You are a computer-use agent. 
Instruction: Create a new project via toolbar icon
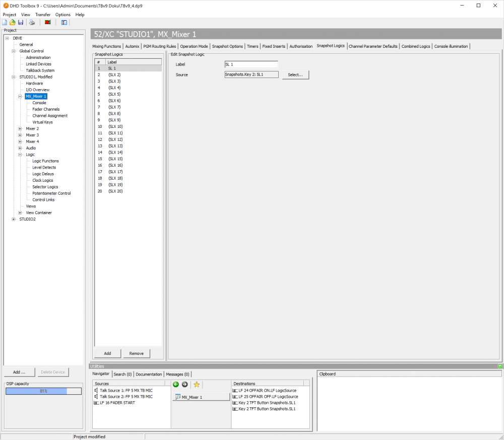(5, 22)
